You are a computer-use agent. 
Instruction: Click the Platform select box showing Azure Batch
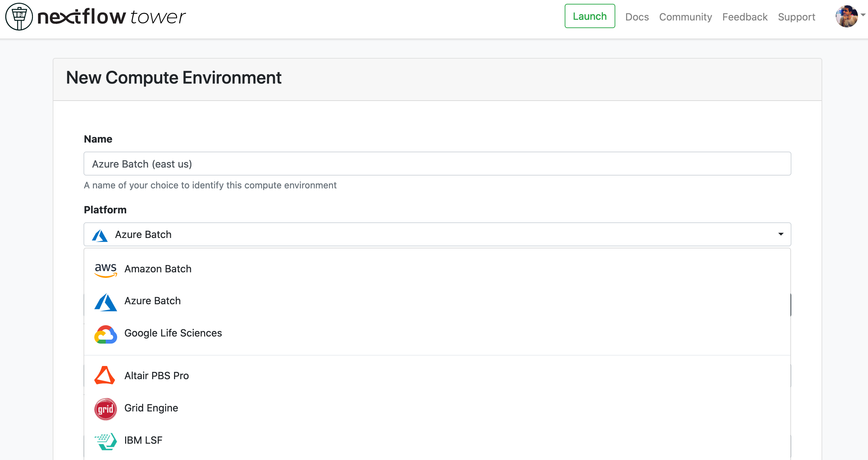click(437, 235)
